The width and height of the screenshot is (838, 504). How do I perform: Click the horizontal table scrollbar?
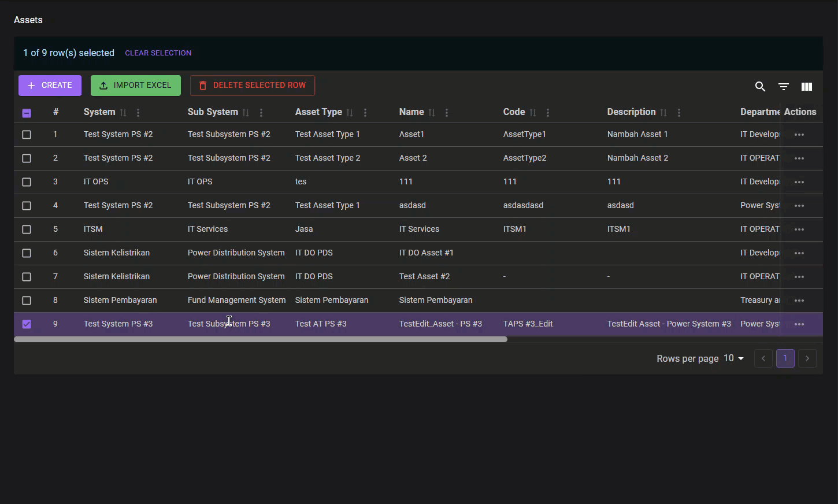(260, 339)
